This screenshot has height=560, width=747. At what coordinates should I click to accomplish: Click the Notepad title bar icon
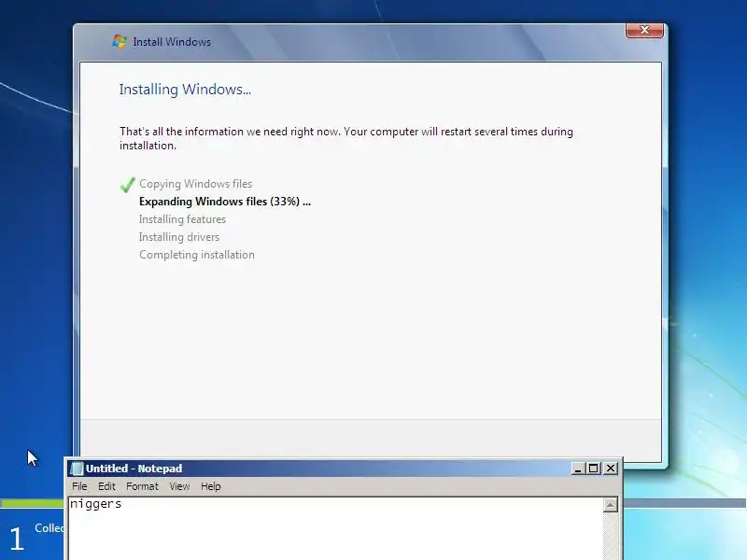tap(77, 469)
